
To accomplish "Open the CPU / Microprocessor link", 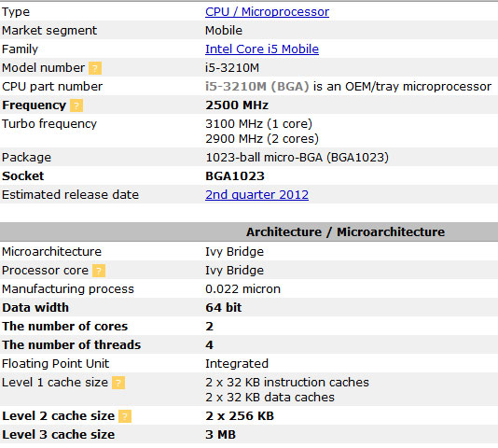I will tap(267, 12).
